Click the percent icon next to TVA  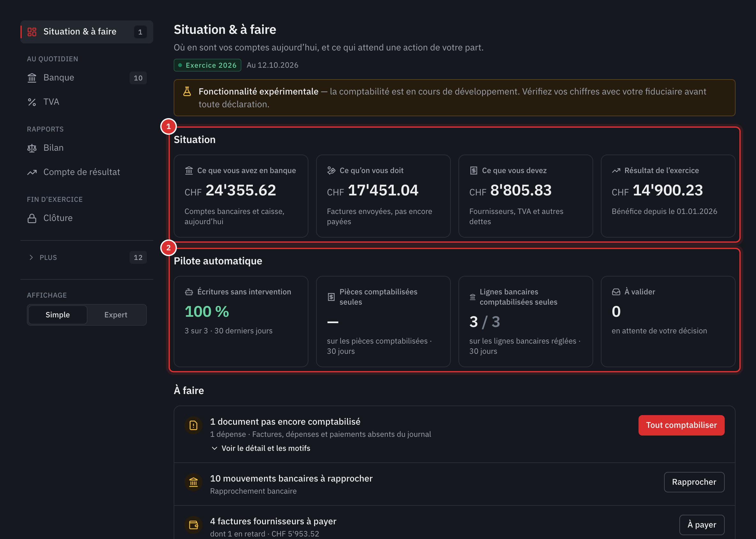(32, 102)
